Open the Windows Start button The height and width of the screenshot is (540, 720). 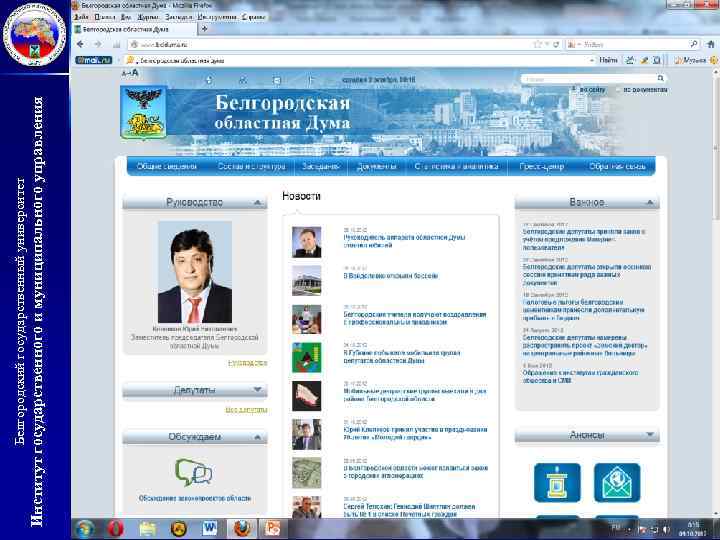(85, 529)
